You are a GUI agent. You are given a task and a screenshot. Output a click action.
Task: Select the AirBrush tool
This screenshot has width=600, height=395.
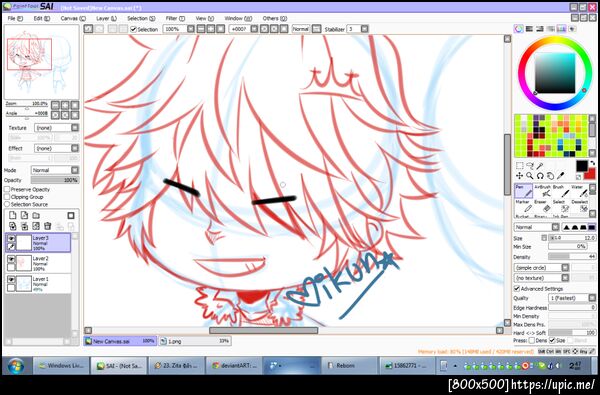point(542,191)
